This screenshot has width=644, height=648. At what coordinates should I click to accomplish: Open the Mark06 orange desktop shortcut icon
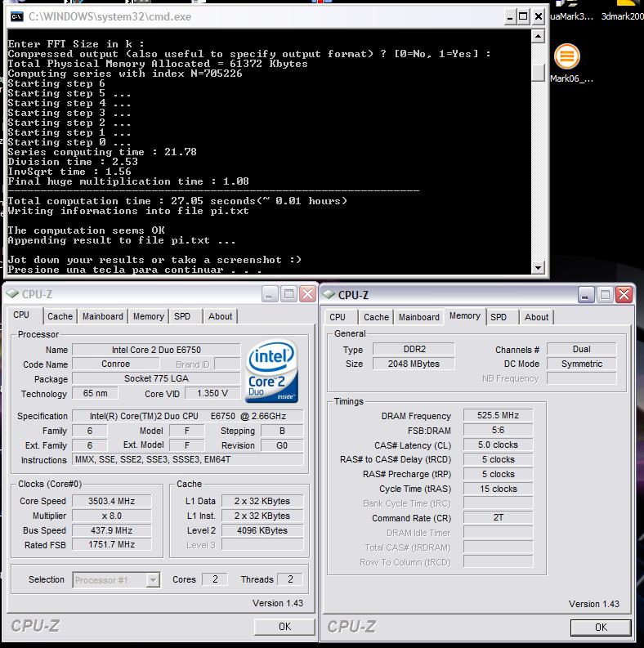[566, 56]
